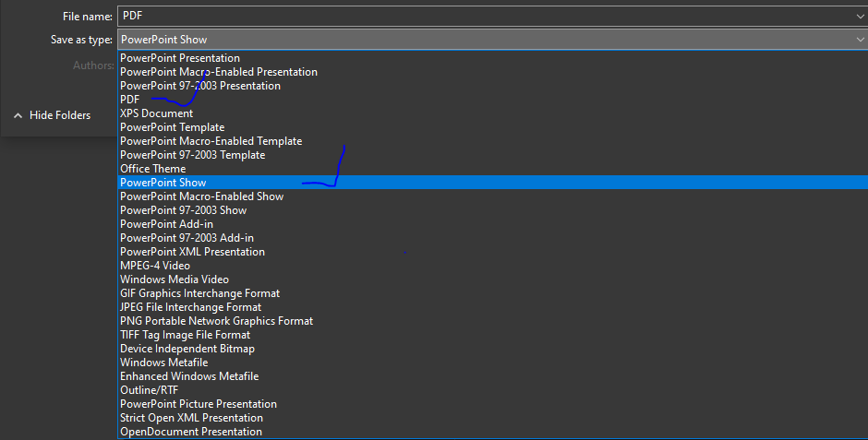Viewport: 868px width, 440px height.
Task: Select PowerPoint Macro-Enabled Presentation option
Action: [493, 72]
